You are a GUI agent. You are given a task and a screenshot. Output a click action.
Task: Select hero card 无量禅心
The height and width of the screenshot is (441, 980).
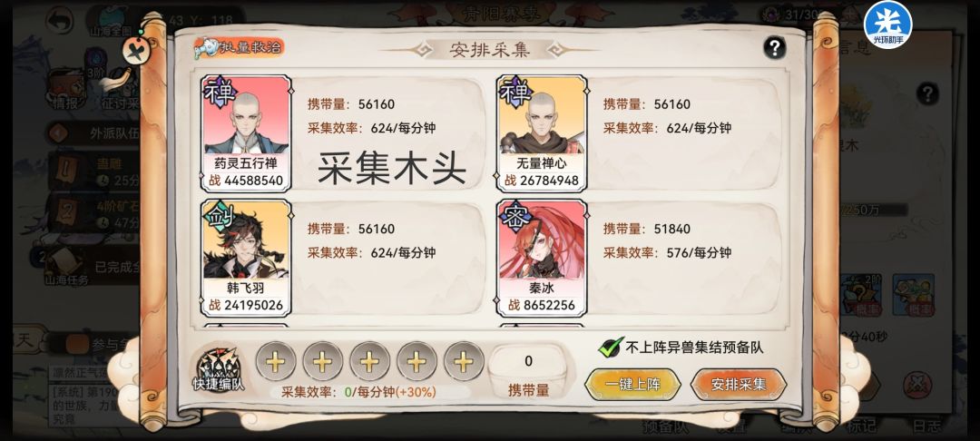click(541, 133)
